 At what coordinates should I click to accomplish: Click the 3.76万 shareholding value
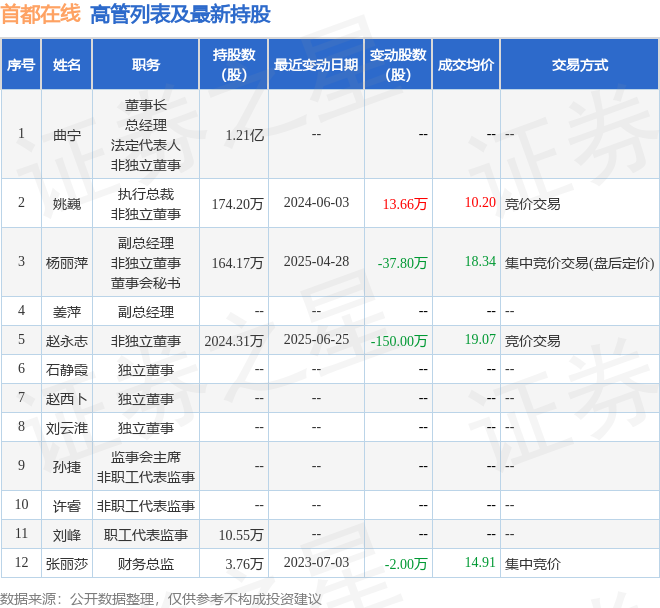pyautogui.click(x=245, y=564)
